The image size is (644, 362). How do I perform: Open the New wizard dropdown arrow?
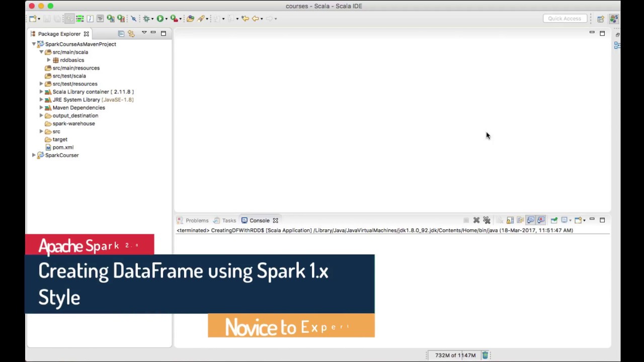[x=39, y=19]
